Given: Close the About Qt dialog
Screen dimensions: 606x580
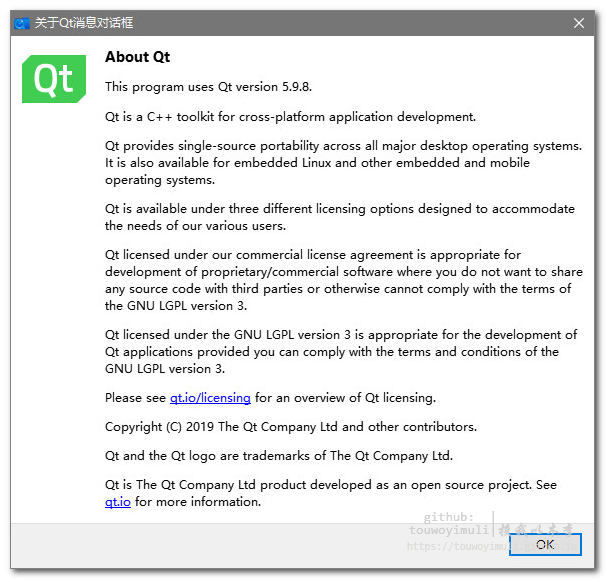Looking at the screenshot, I should (x=579, y=23).
